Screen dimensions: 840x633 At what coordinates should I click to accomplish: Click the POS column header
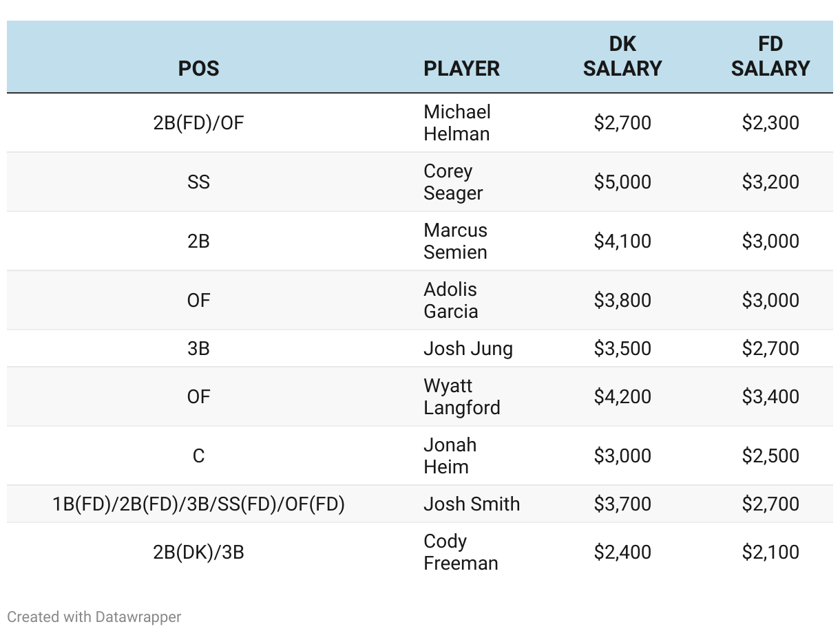tap(198, 68)
